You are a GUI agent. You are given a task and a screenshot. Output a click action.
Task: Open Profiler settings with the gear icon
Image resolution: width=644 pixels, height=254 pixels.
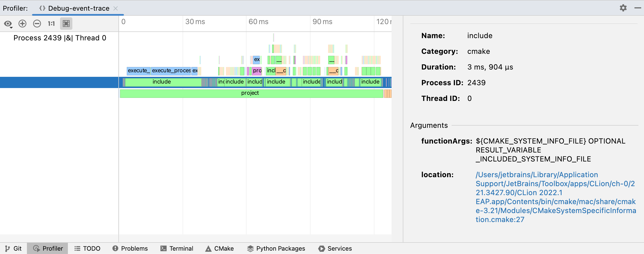[x=623, y=8]
